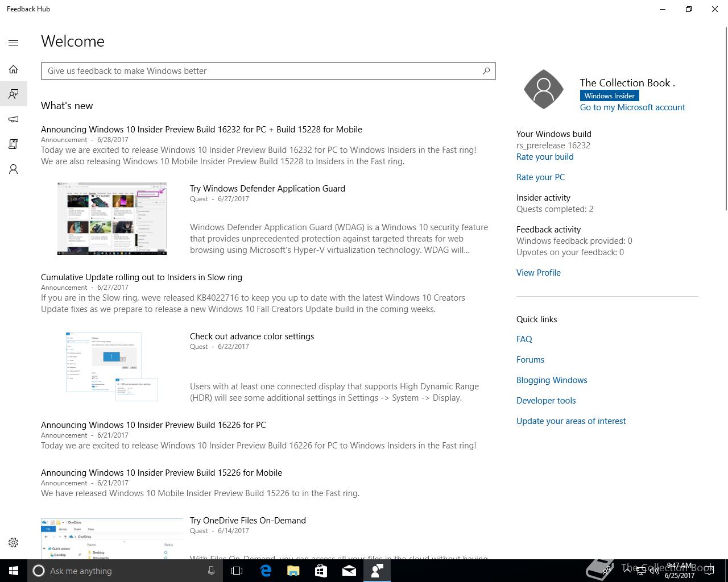Open Developer tools link
The width and height of the screenshot is (728, 582).
pyautogui.click(x=546, y=401)
